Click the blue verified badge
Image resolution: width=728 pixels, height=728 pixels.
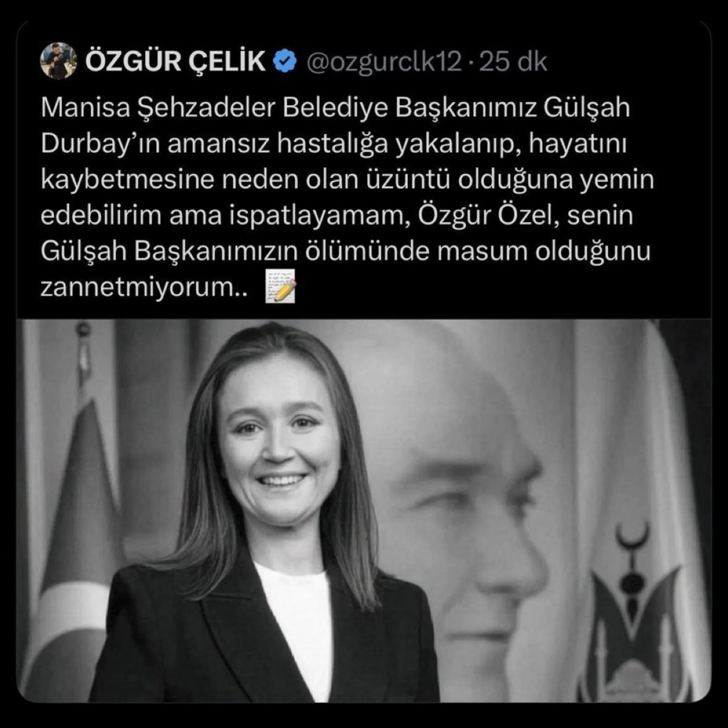285,61
